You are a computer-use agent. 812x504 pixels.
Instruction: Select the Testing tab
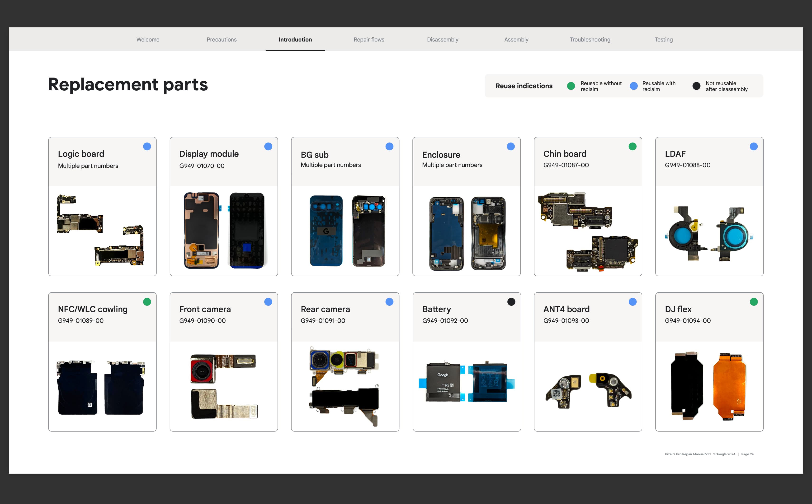click(x=663, y=39)
